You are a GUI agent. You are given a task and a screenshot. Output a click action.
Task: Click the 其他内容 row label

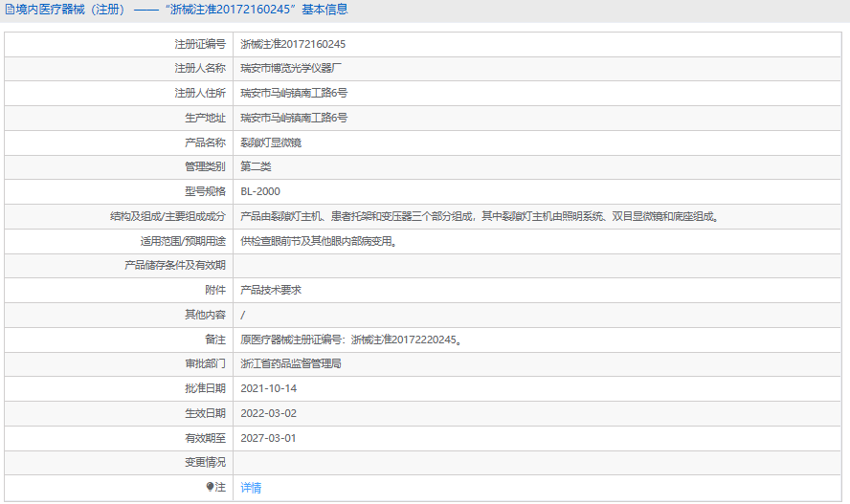pos(205,315)
